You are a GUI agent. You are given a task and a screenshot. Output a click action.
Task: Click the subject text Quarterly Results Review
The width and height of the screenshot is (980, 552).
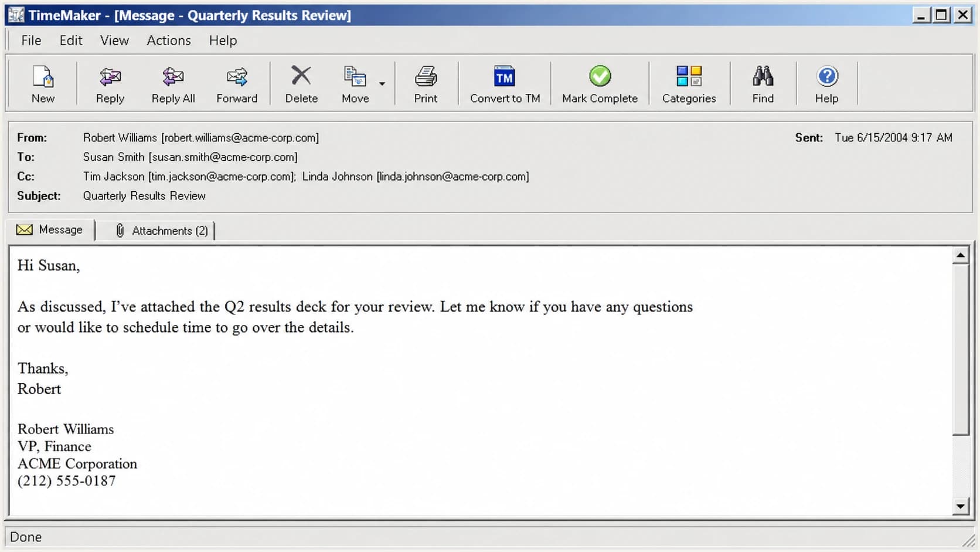[x=144, y=195]
